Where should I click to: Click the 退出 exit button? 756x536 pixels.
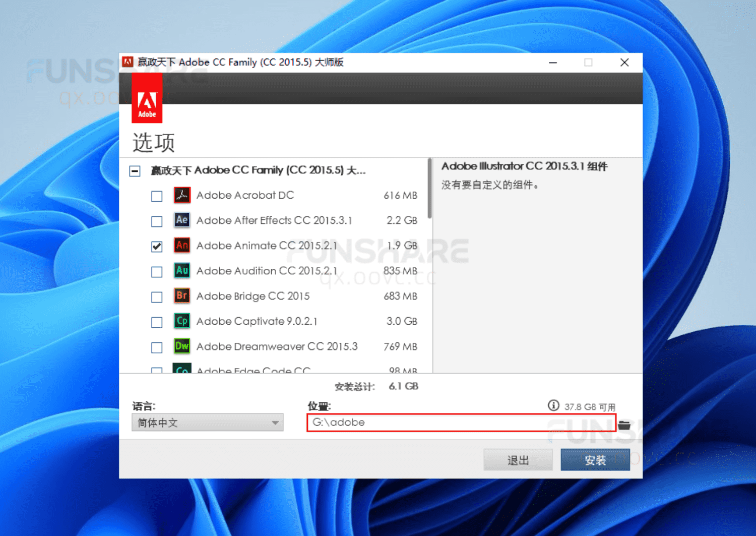tap(518, 460)
